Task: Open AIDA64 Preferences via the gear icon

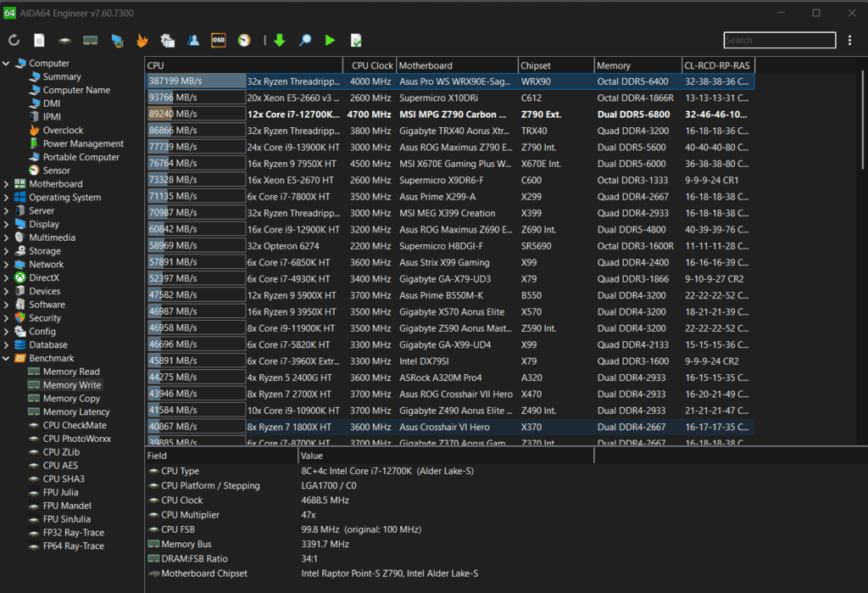Action: [168, 39]
